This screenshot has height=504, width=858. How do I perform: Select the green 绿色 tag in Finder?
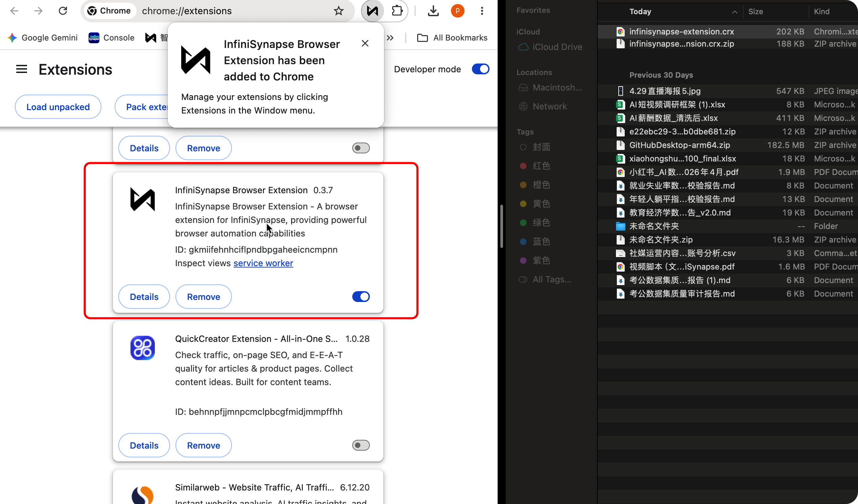click(535, 223)
